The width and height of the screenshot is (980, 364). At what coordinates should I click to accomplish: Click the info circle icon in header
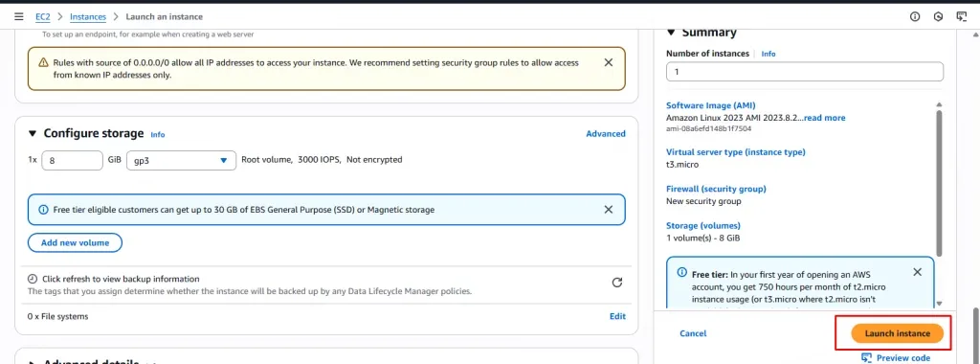[915, 17]
